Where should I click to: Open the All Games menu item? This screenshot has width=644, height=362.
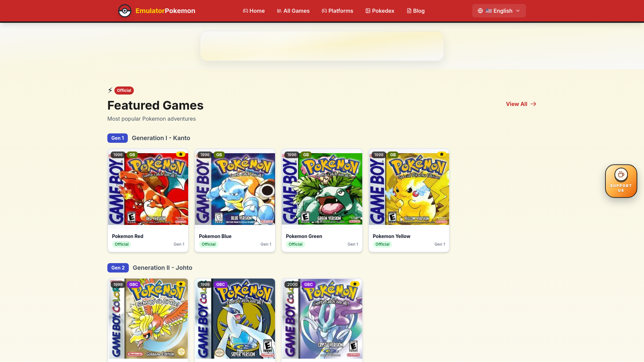pyautogui.click(x=293, y=11)
